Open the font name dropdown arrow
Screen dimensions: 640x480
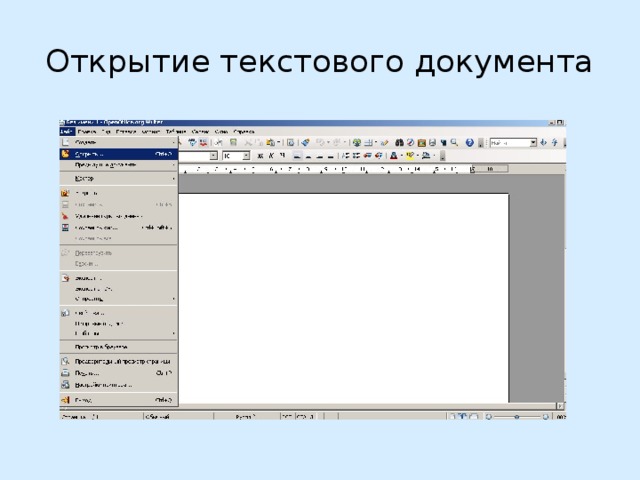click(213, 156)
